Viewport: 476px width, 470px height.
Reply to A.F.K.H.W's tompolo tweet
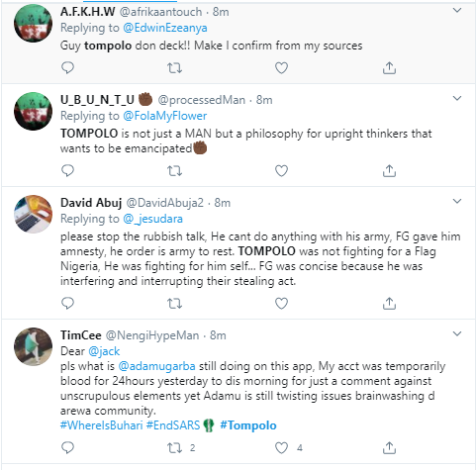point(67,68)
